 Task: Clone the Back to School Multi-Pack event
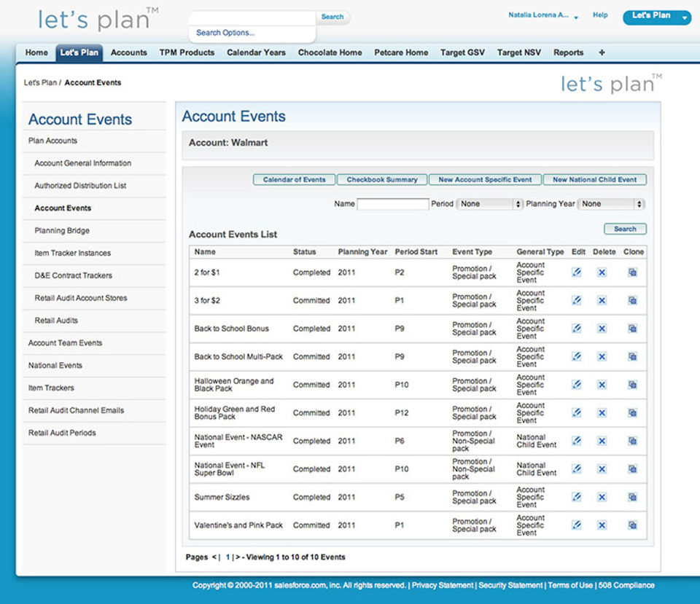633,356
